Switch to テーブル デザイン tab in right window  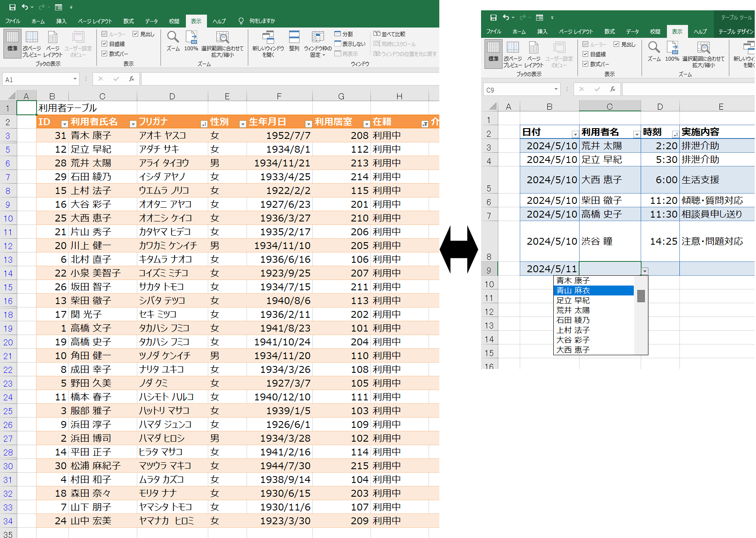(736, 32)
